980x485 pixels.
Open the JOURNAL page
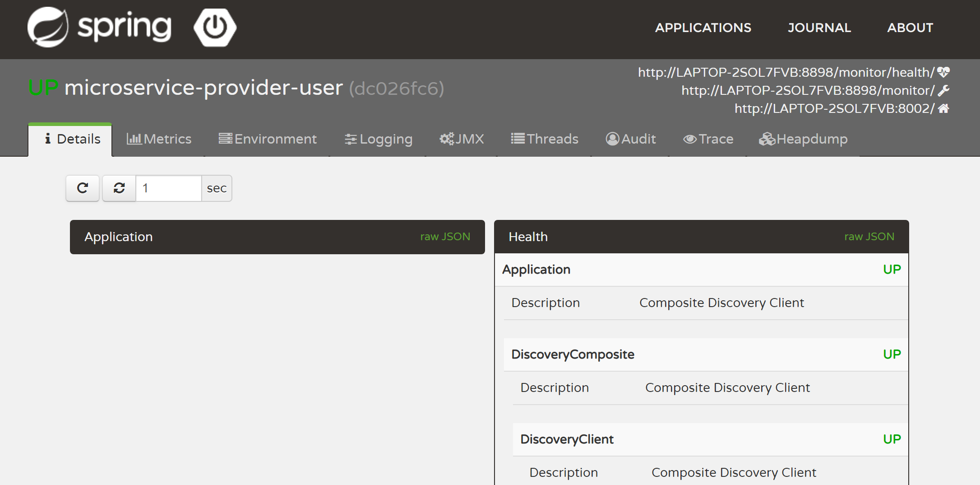[x=819, y=28]
